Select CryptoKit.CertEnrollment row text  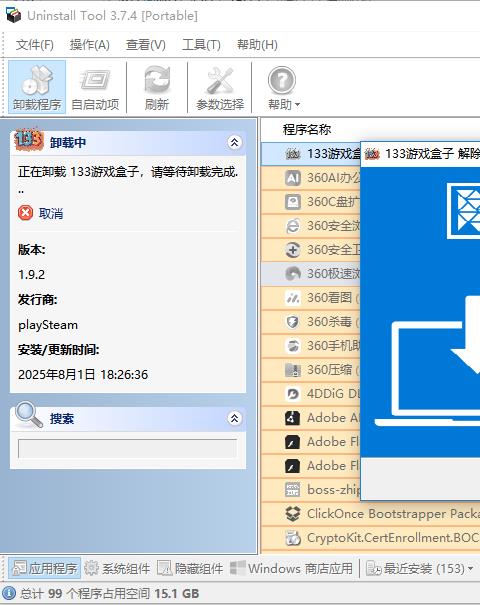pyautogui.click(x=393, y=538)
